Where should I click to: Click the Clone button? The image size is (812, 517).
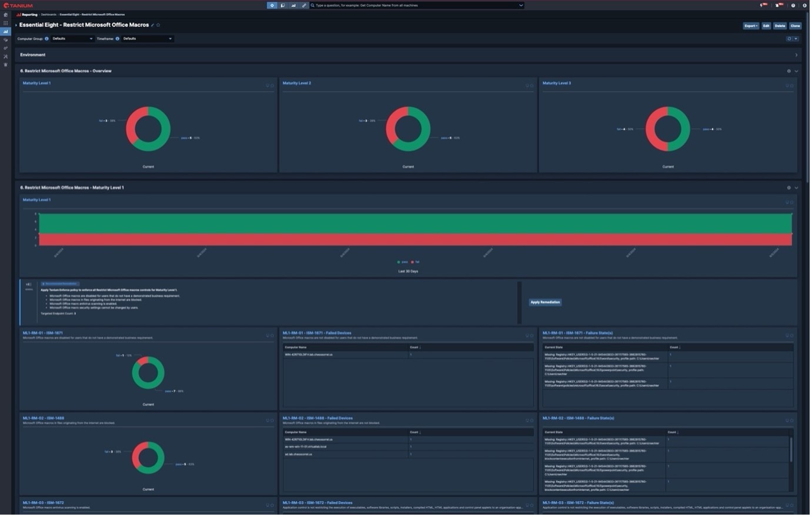point(795,26)
